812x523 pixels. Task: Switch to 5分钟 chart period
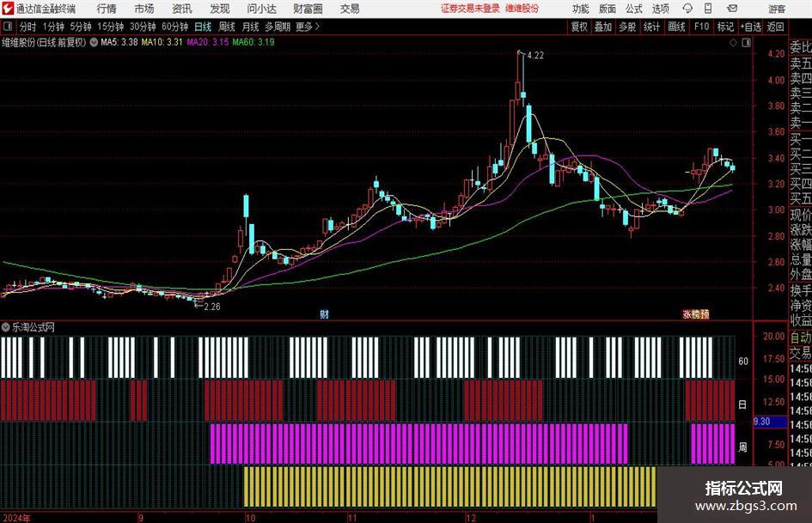81,27
